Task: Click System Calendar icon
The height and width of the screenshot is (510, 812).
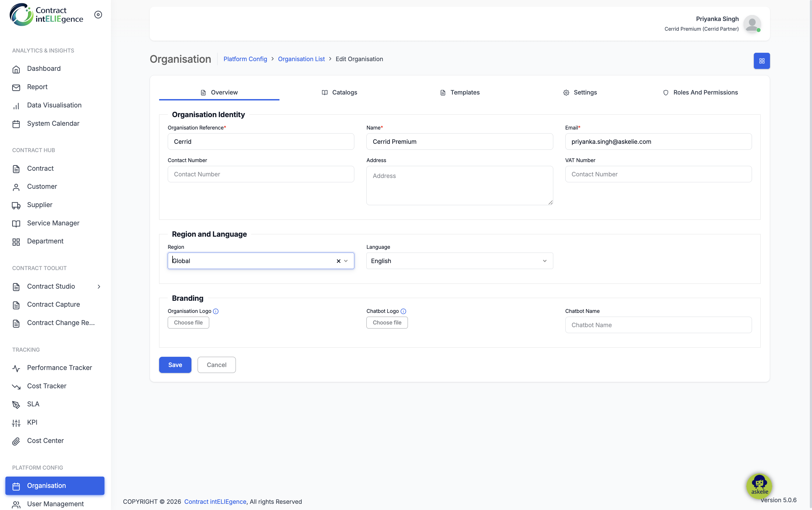Action: point(16,124)
